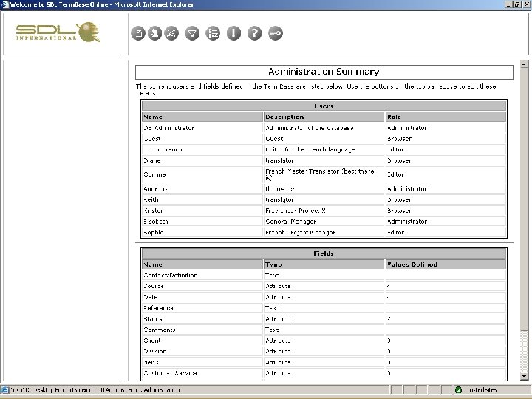Open the funnel filter icon
This screenshot has height=399, width=532.
tap(192, 33)
